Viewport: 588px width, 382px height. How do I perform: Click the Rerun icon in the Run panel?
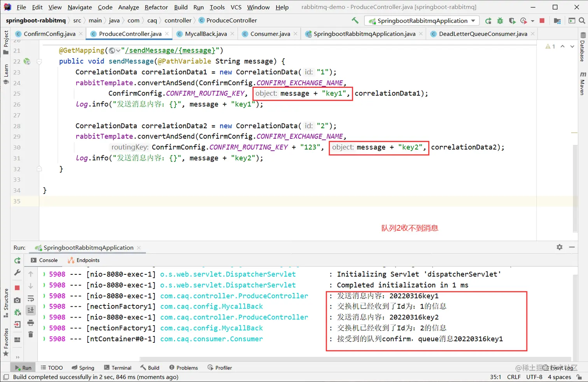click(17, 260)
